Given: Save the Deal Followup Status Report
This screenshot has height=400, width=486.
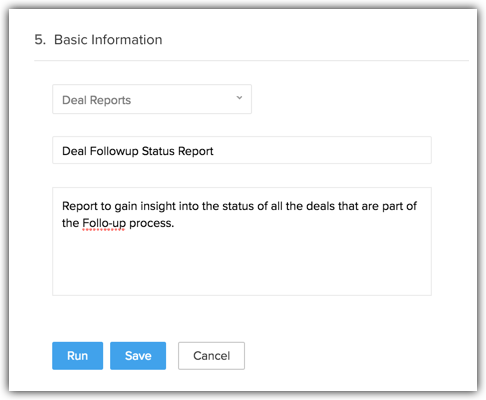Looking at the screenshot, I should pyautogui.click(x=138, y=356).
